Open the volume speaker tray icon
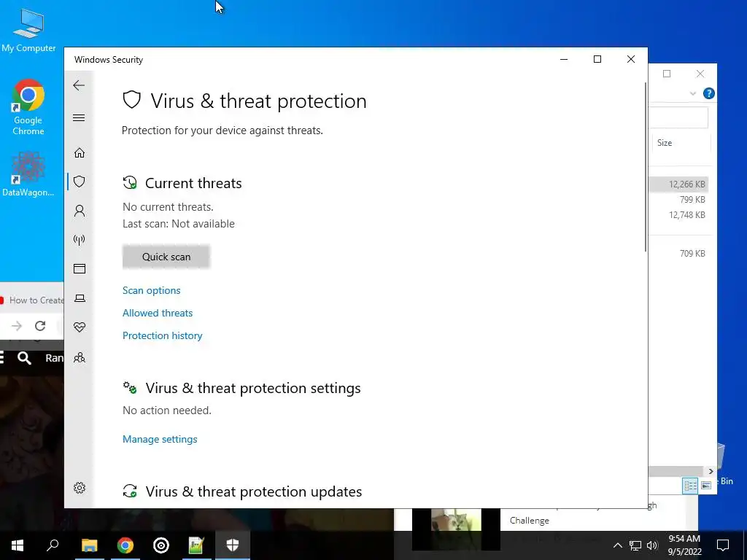The height and width of the screenshot is (560, 747). point(652,545)
